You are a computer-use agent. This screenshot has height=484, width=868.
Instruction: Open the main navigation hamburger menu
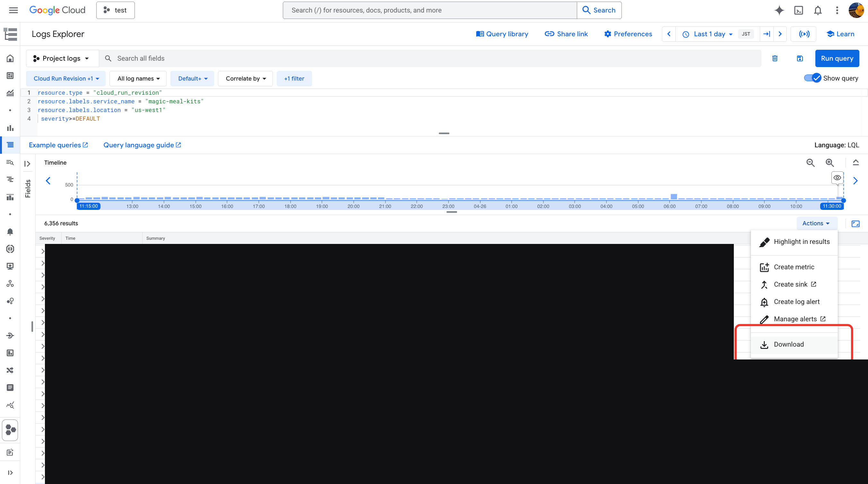pyautogui.click(x=13, y=10)
